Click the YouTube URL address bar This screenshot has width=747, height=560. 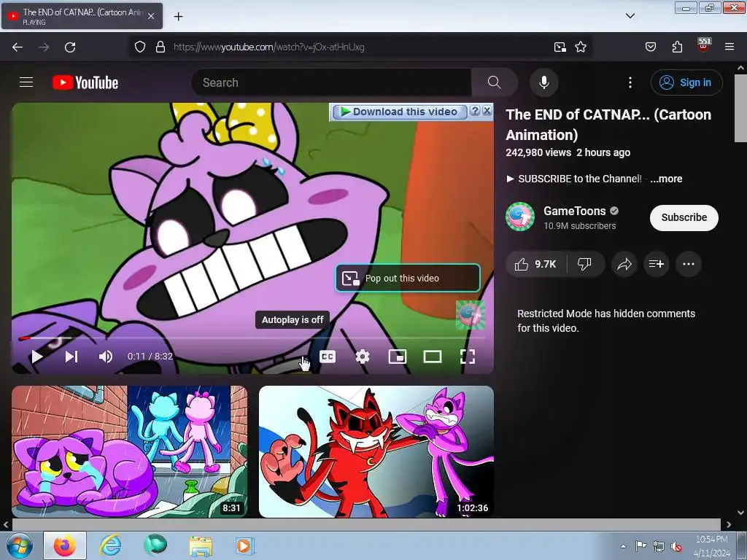click(360, 47)
